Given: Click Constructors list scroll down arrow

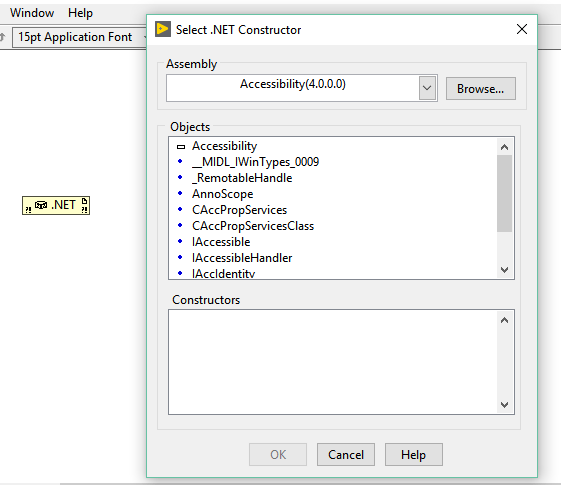Looking at the screenshot, I should [x=504, y=405].
